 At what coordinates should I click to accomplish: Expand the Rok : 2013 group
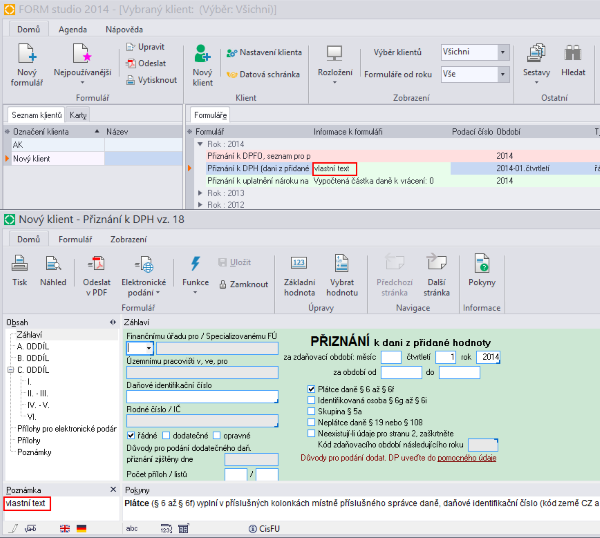pyautogui.click(x=200, y=193)
